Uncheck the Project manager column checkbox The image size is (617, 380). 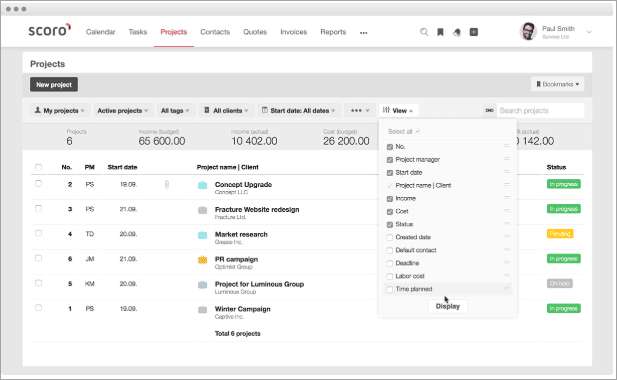pos(390,160)
